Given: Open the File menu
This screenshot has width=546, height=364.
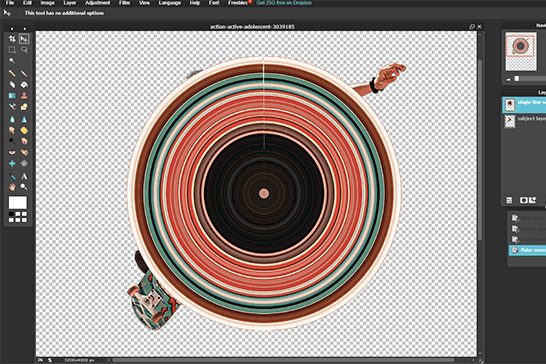Looking at the screenshot, I should coord(10,3).
